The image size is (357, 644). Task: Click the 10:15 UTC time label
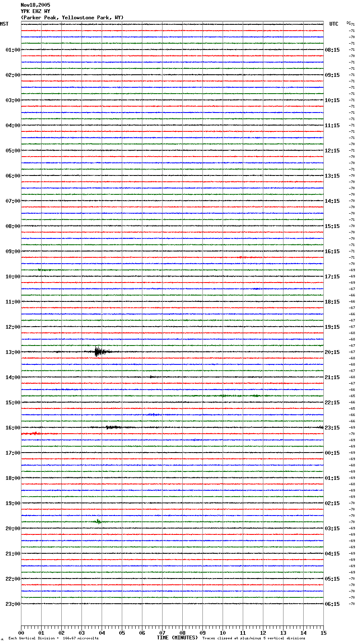[x=332, y=100]
